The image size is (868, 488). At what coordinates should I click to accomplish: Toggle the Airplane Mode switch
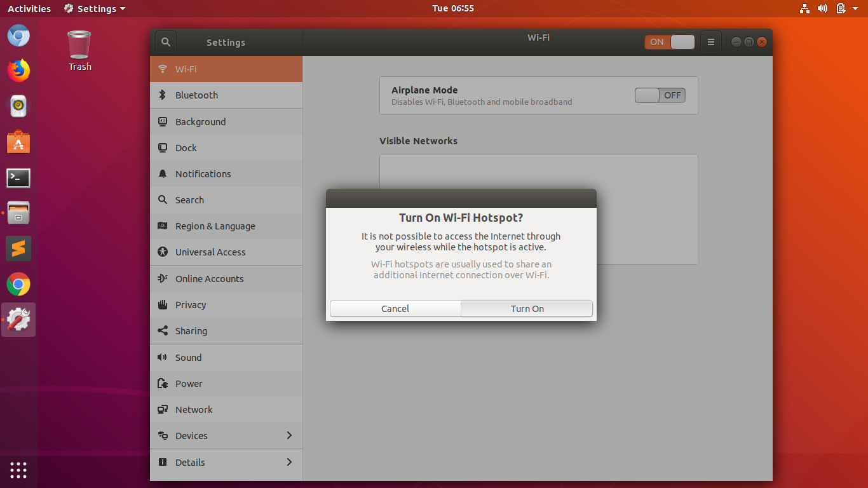pyautogui.click(x=660, y=95)
